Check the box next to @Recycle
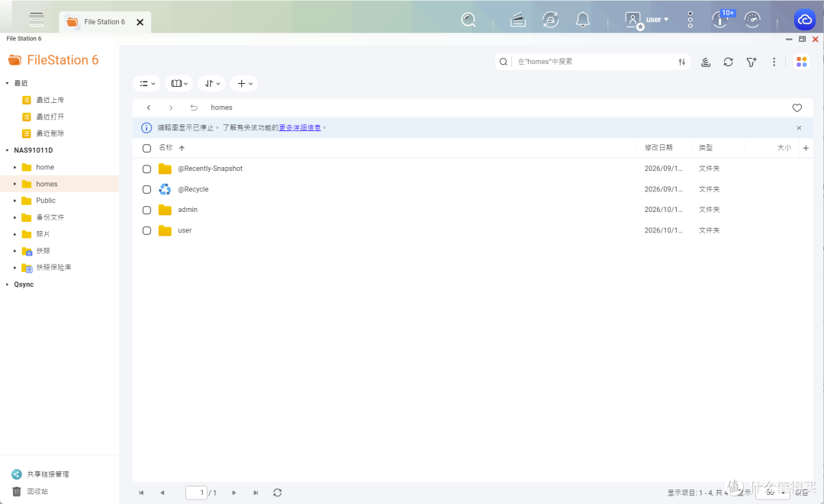 (146, 190)
